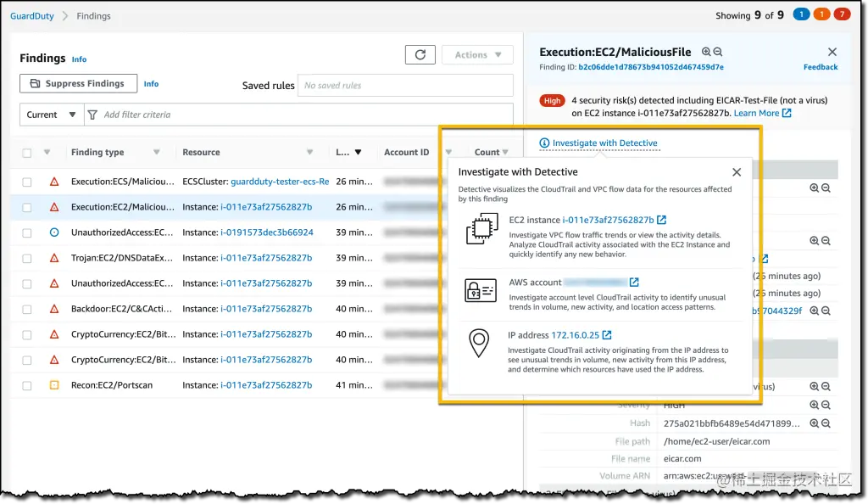The height and width of the screenshot is (504, 868).
Task: Sort by Finding type column arrow
Action: [x=157, y=153]
